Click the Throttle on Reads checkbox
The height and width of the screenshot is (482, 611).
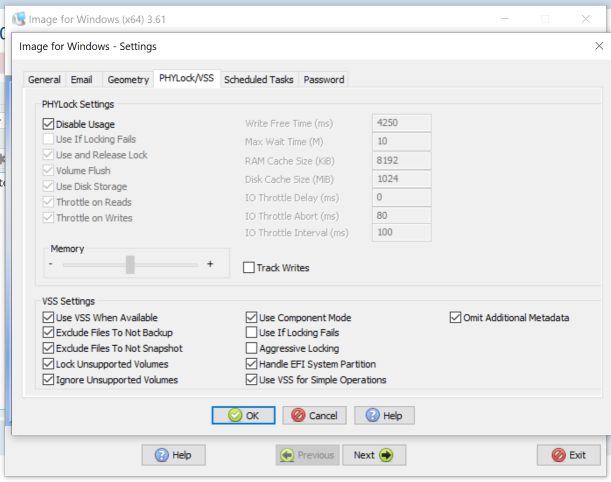point(48,202)
